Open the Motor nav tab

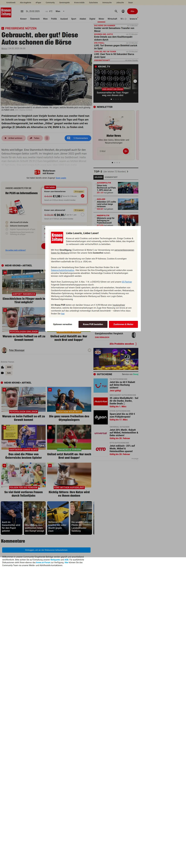(x=101, y=19)
